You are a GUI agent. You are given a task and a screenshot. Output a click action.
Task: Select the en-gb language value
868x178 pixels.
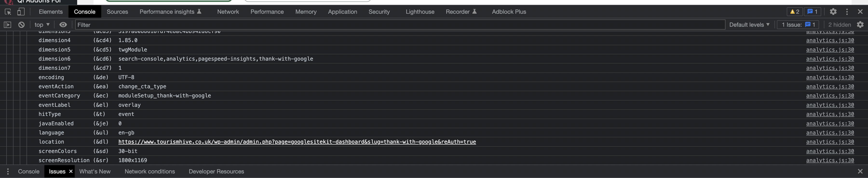tap(126, 133)
